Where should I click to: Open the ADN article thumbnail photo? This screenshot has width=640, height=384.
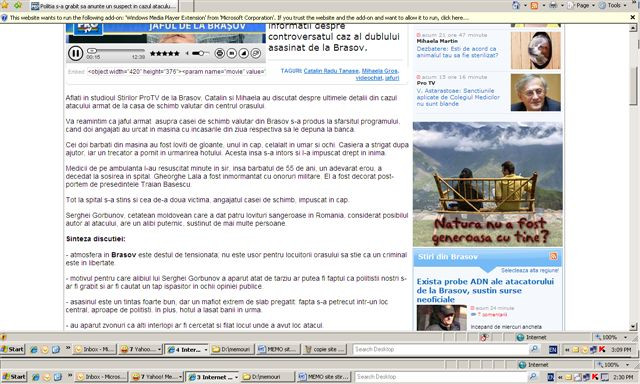pyautogui.click(x=442, y=318)
